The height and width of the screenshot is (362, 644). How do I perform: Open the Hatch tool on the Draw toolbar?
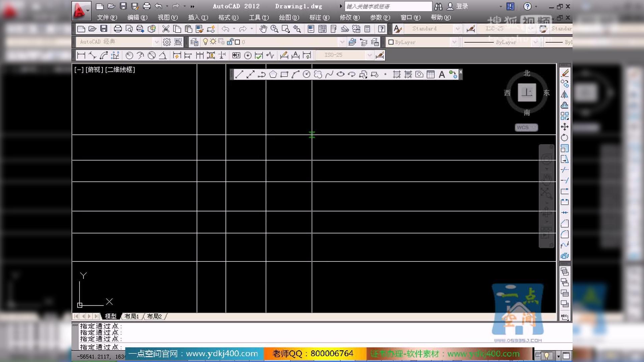[x=396, y=74]
